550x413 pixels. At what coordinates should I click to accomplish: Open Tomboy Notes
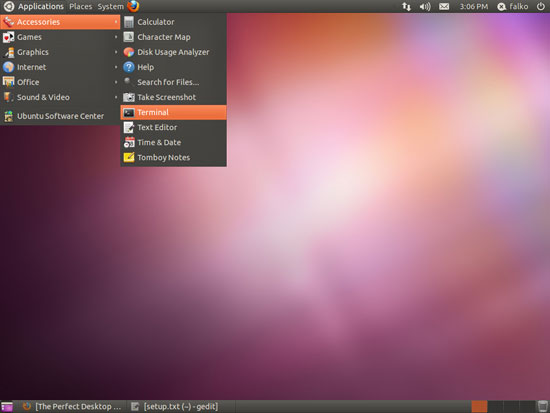click(x=174, y=158)
